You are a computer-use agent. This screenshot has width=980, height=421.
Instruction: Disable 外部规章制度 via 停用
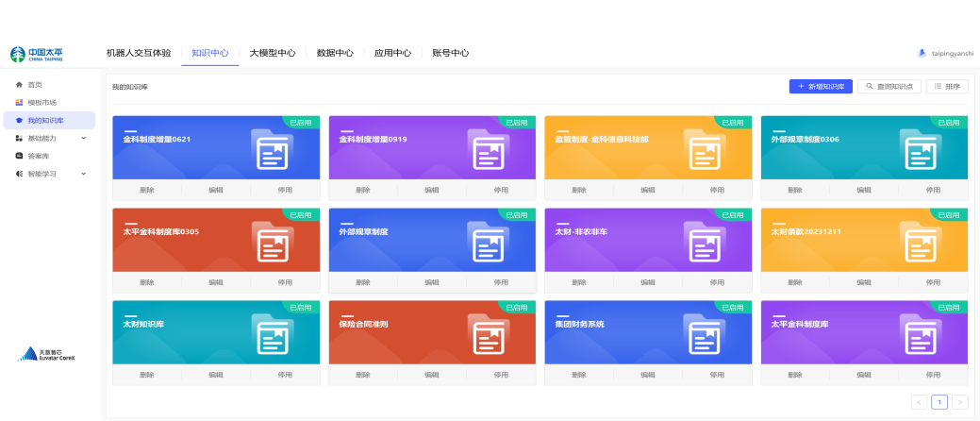(x=501, y=283)
